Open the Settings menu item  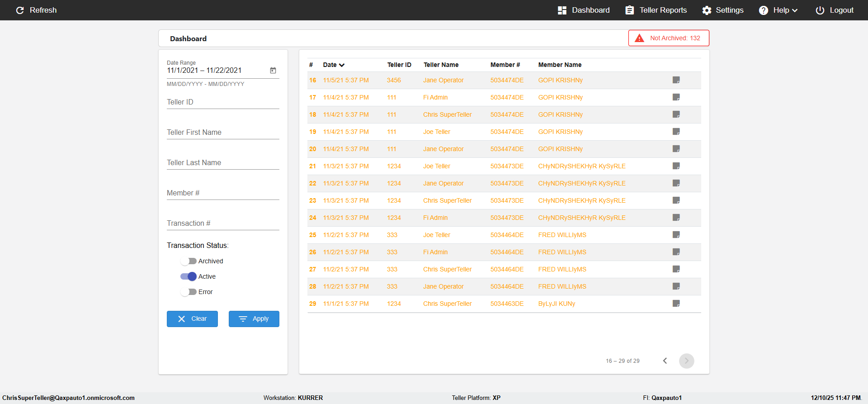point(723,10)
